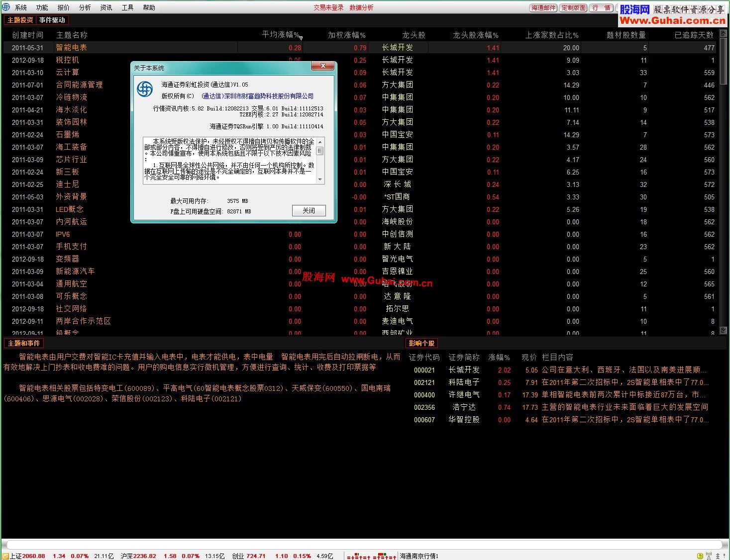Click the 题材股数量 column header
The width and height of the screenshot is (730, 560).
[626, 35]
